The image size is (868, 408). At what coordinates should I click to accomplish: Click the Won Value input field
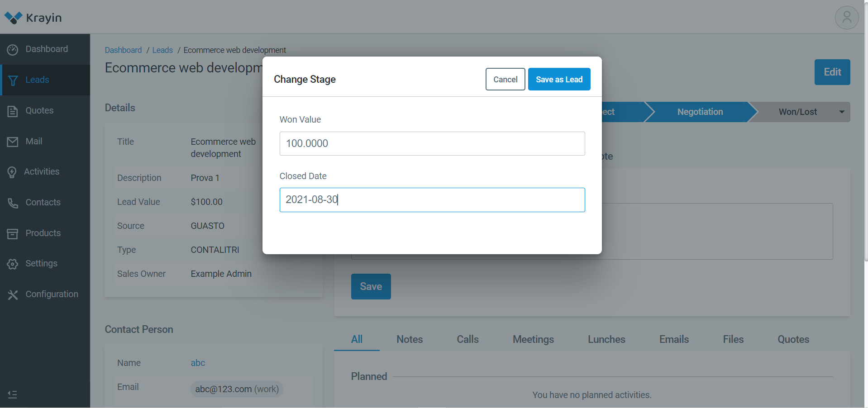[432, 144]
